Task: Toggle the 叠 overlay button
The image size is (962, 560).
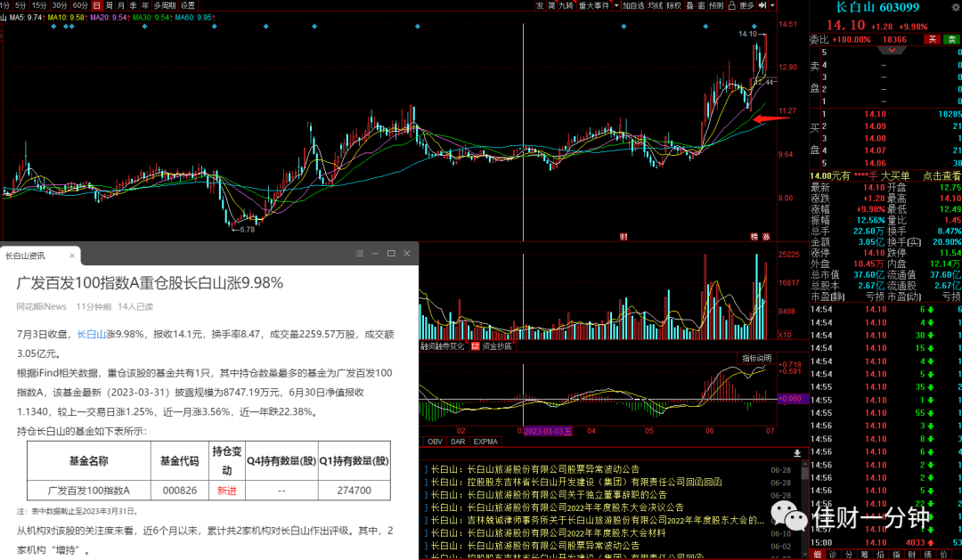Action: pyautogui.click(x=689, y=5)
